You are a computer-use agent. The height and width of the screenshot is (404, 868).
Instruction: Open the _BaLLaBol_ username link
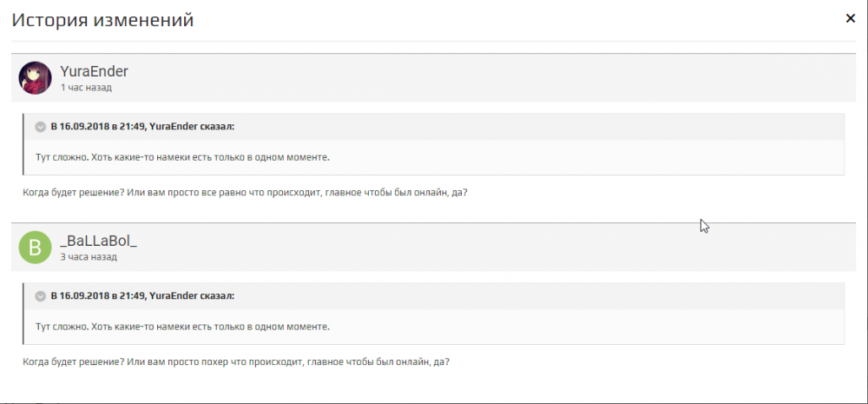(x=99, y=241)
